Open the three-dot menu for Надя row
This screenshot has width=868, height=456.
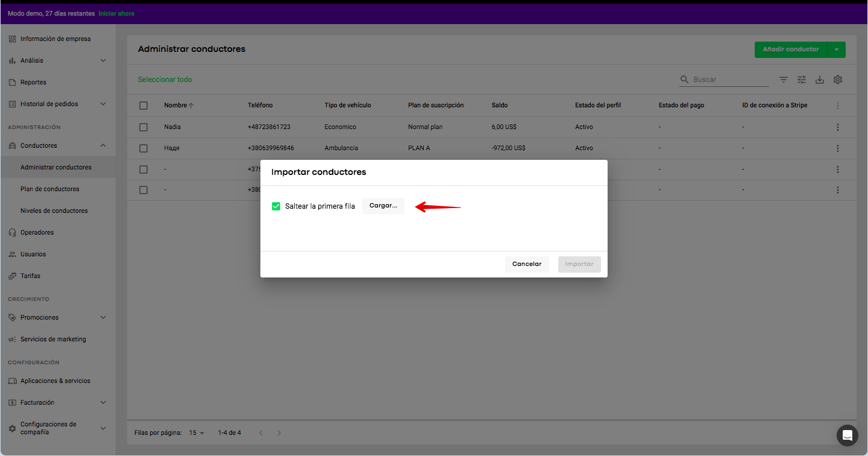tap(838, 148)
